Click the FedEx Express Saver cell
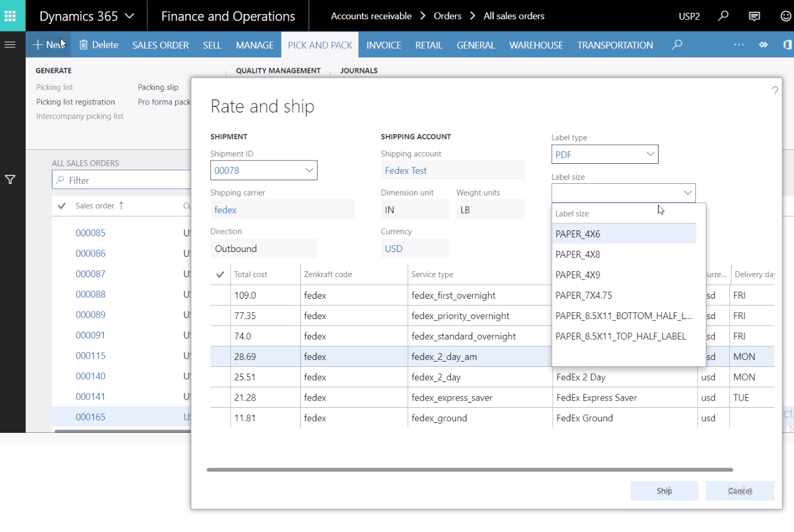Image resolution: width=794 pixels, height=532 pixels. 624,397
